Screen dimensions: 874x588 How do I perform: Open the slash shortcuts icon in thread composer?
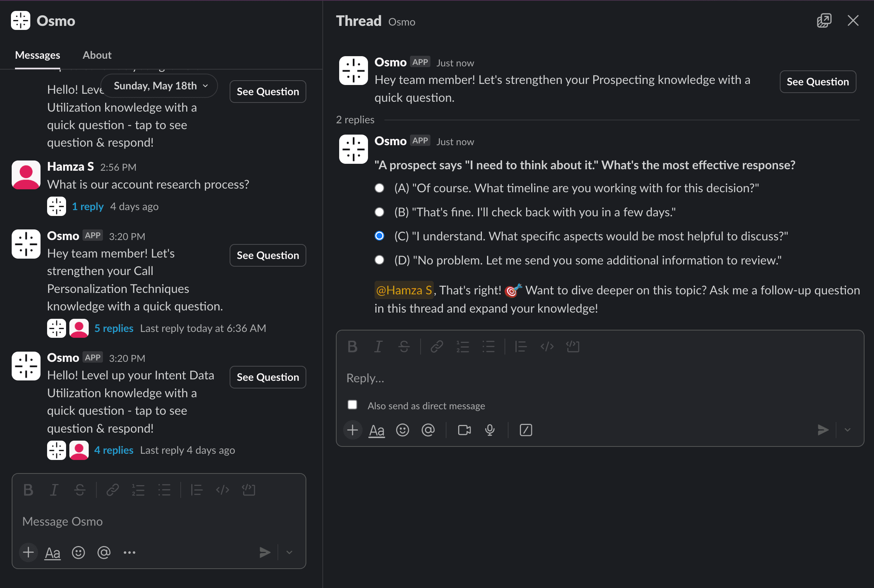click(x=525, y=430)
